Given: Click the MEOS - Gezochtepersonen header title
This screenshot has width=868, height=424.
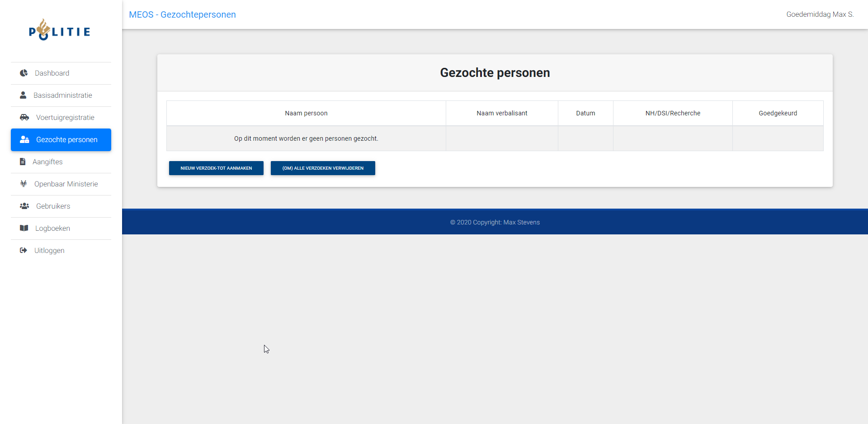Looking at the screenshot, I should (x=182, y=14).
